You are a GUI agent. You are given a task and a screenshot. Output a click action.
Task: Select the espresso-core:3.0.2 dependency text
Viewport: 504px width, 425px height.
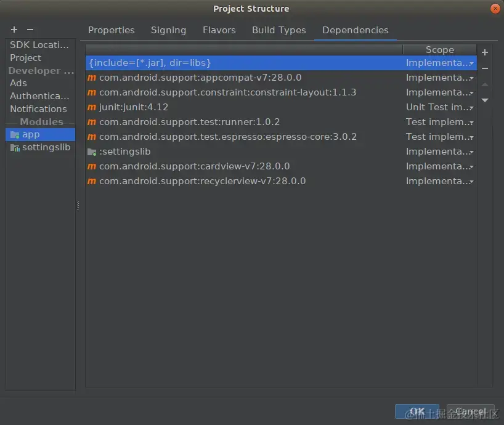(228, 137)
